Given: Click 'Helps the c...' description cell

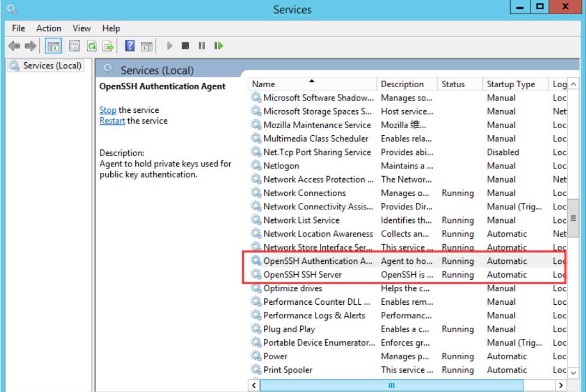Looking at the screenshot, I should click(405, 288).
